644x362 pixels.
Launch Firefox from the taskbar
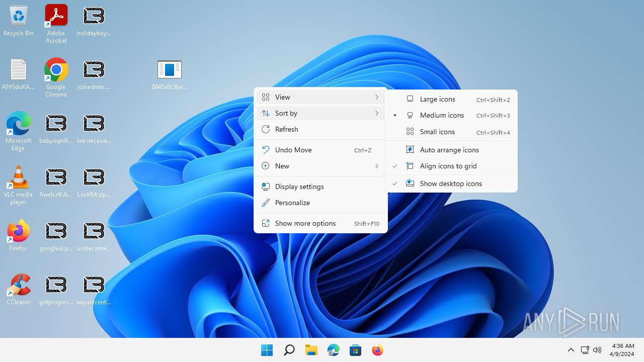pyautogui.click(x=377, y=350)
